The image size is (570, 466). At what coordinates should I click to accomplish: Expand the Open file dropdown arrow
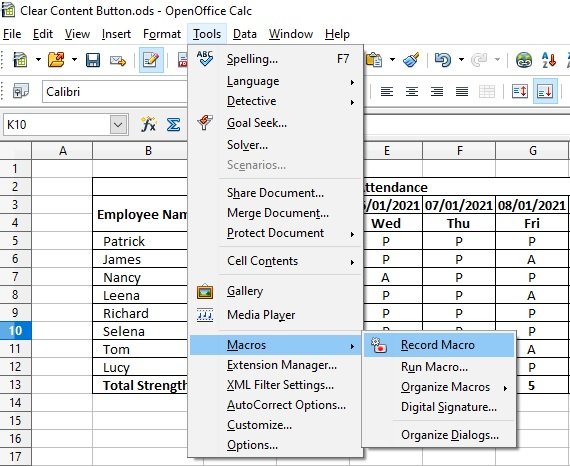coord(74,60)
